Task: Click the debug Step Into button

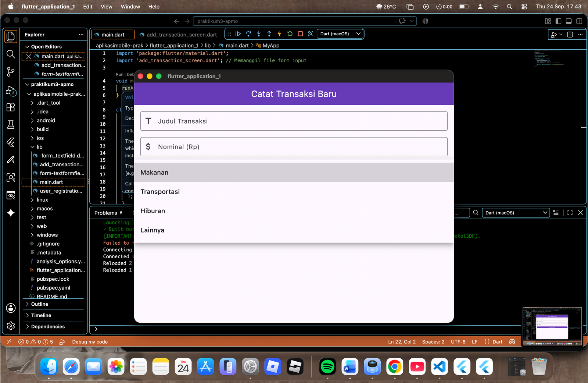Action: (x=259, y=34)
